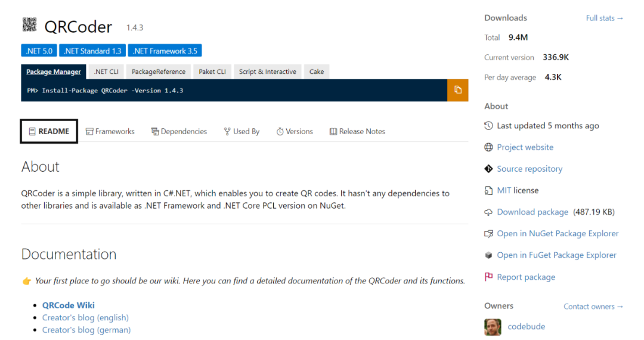644x340 pixels.
Task: Open the README tab
Action: (x=49, y=131)
